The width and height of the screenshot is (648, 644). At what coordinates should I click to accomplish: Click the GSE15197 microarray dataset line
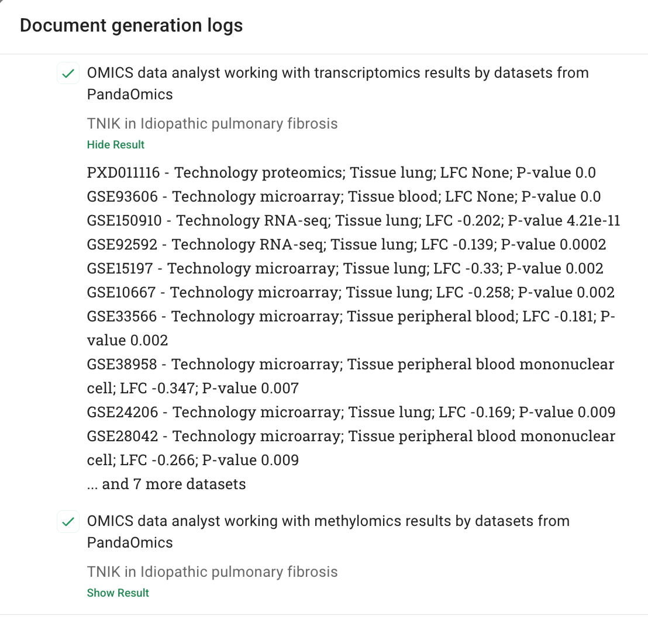pos(345,269)
